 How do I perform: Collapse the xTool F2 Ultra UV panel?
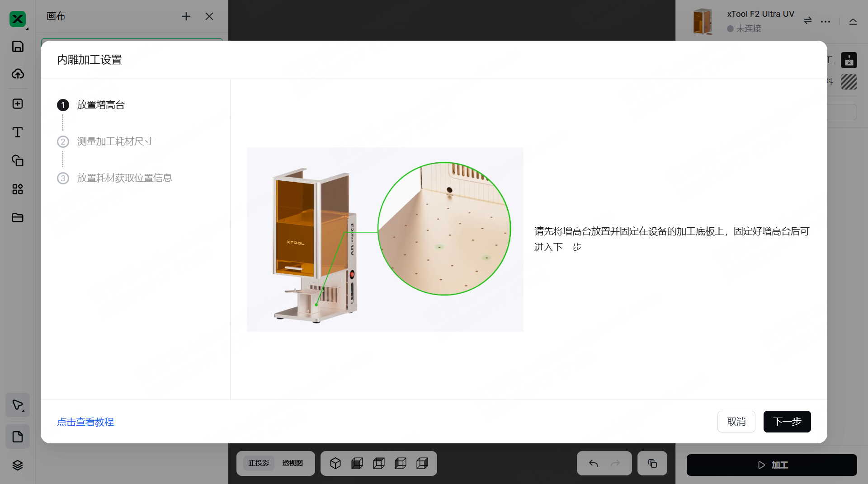click(853, 21)
